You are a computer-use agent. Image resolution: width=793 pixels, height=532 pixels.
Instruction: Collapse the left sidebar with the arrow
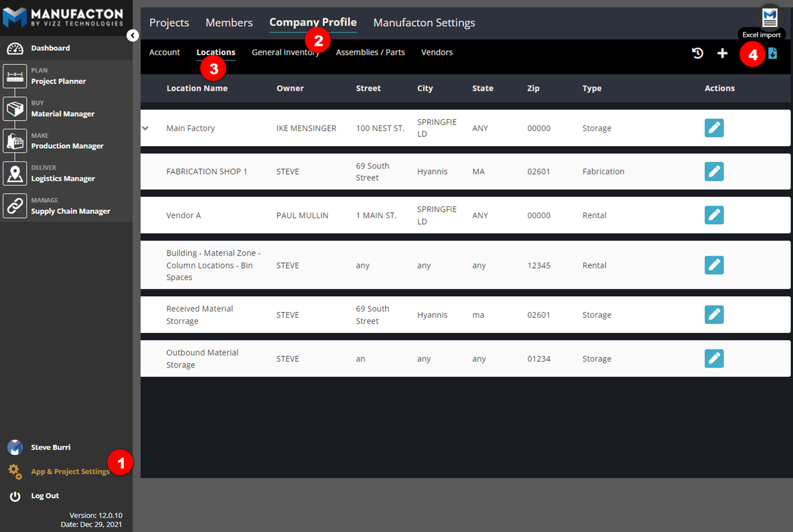pyautogui.click(x=133, y=35)
